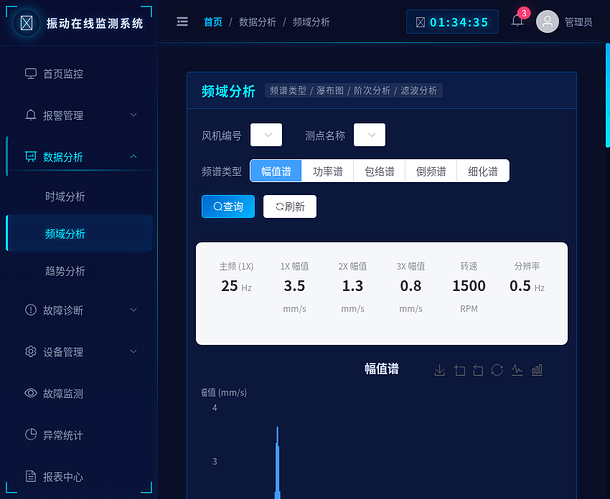Click the monitor icon for 首页监控
610x499 pixels.
(31, 74)
